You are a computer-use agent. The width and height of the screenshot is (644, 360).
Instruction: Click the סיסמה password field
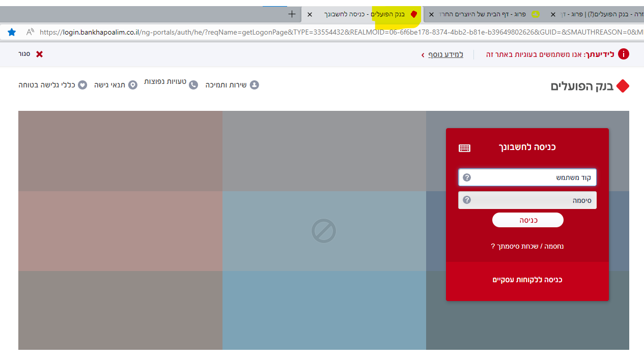point(527,200)
